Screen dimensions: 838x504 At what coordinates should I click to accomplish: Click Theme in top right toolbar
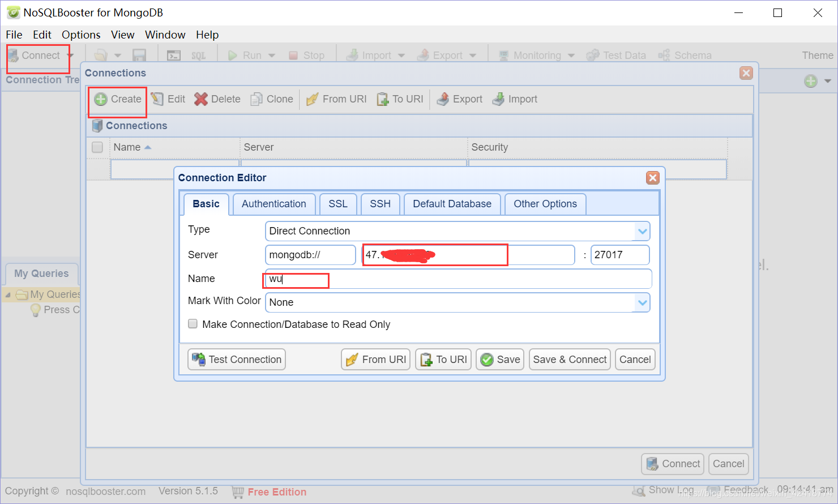point(818,55)
